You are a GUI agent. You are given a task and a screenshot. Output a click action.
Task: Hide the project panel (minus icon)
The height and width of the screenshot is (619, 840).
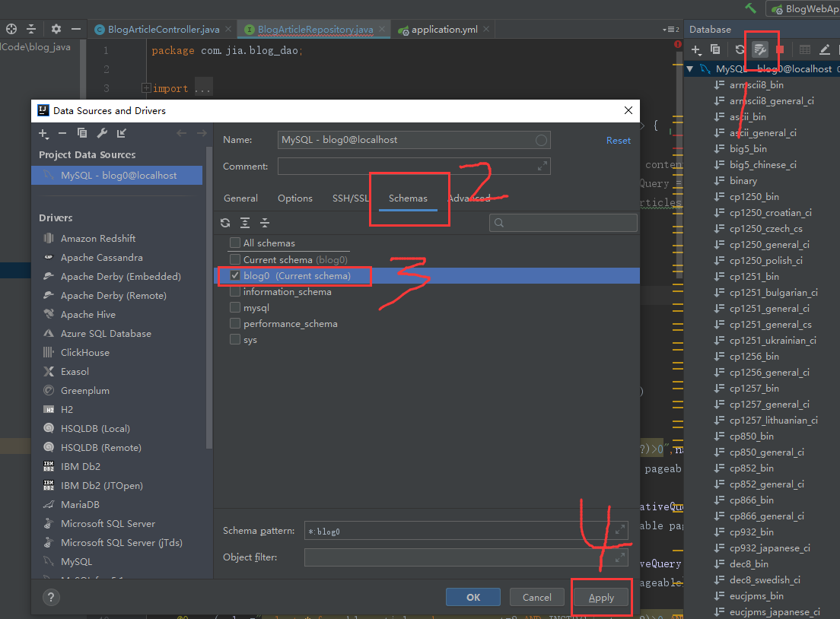click(x=76, y=29)
